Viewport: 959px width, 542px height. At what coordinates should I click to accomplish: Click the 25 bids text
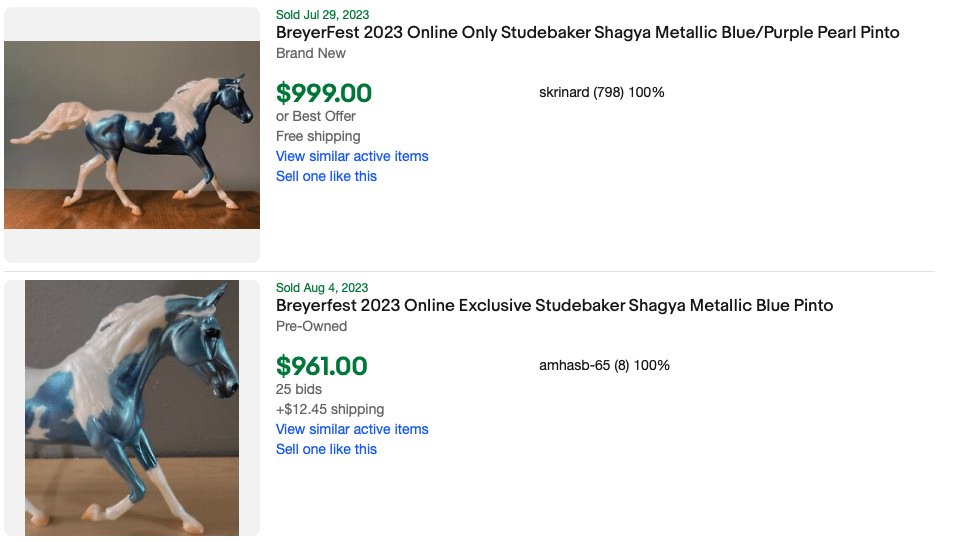299,389
